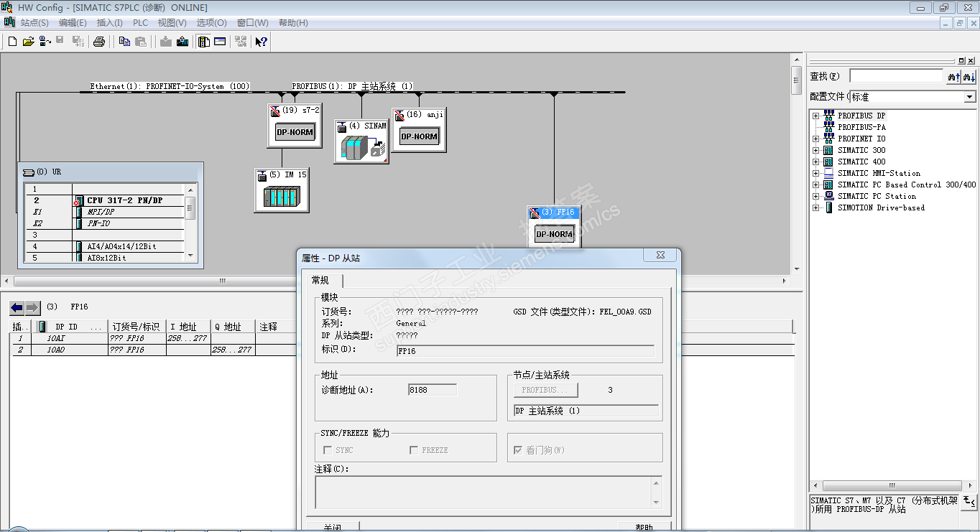This screenshot has width=980, height=532.
Task: Open the 视图(V) menu
Action: point(172,23)
